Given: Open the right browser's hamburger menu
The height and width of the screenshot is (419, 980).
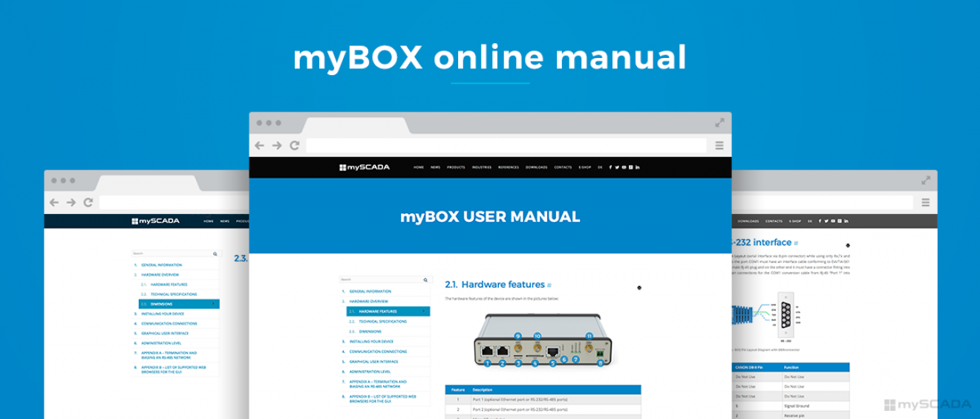Looking at the screenshot, I should click(925, 202).
